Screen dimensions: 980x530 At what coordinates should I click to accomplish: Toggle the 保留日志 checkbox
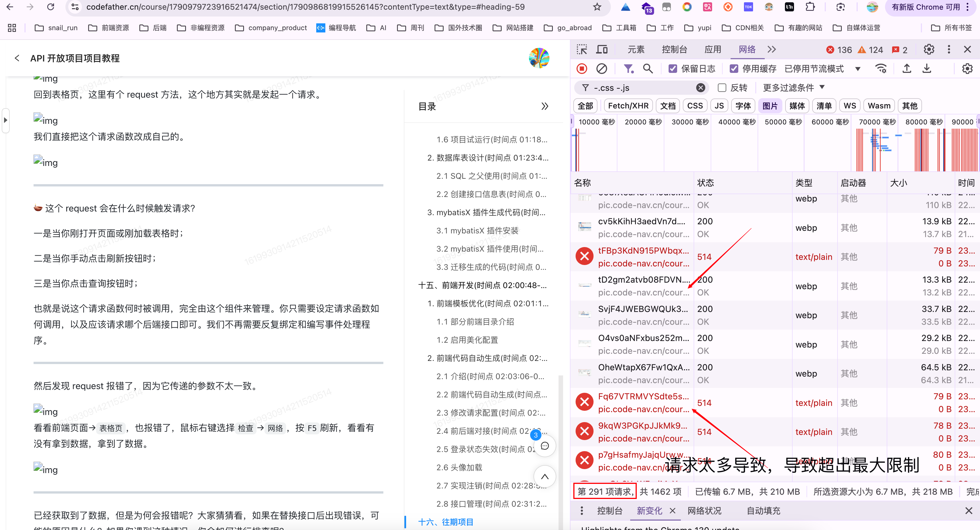coord(673,69)
